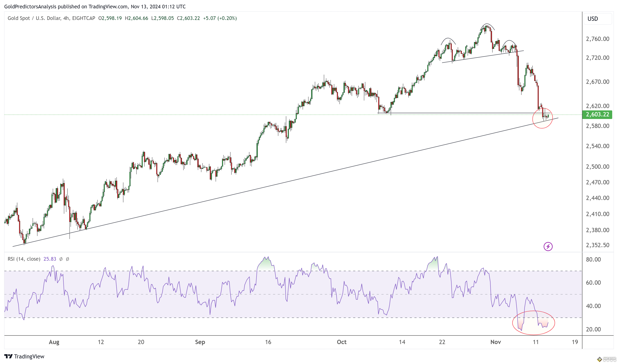Screen dimensions: 618x364
Task: Click the +5.07 (+0.20%) change value
Action: tap(220, 18)
